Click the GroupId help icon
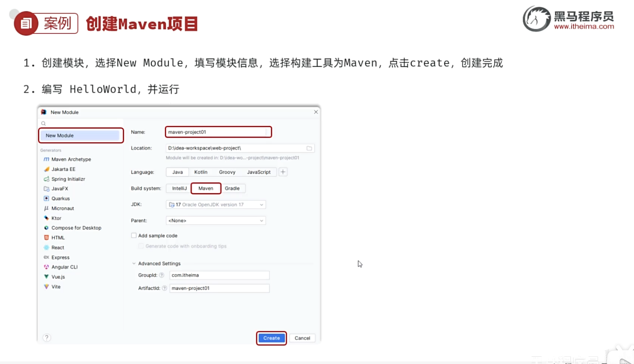Screen dimensions: 634x364 coord(162,275)
